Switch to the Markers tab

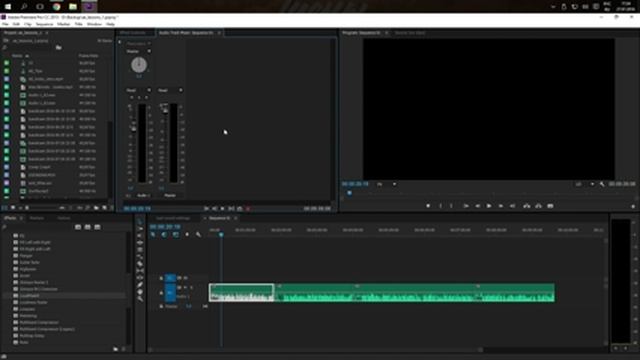[x=37, y=218]
